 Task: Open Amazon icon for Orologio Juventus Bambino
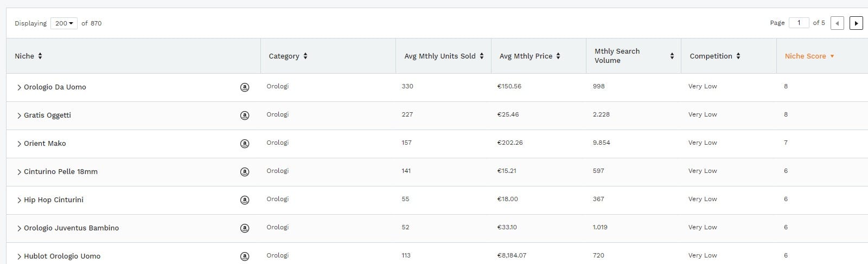245,228
